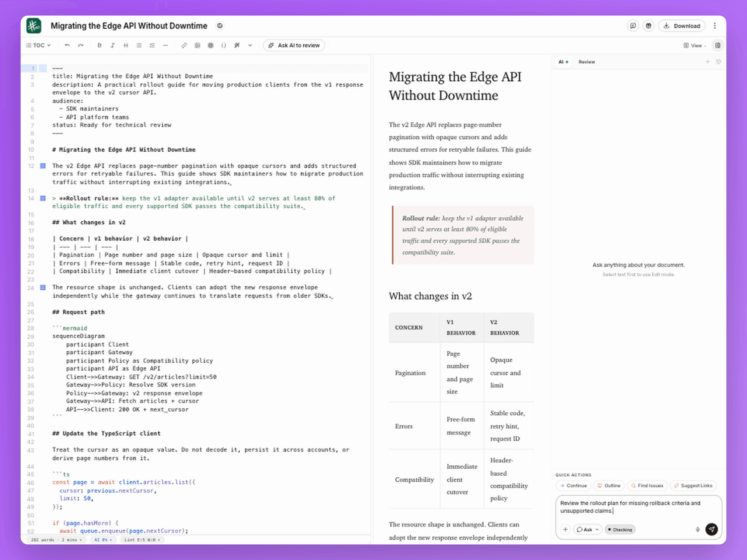Run the Suggest Links quick action
The width and height of the screenshot is (747, 560).
(693, 486)
